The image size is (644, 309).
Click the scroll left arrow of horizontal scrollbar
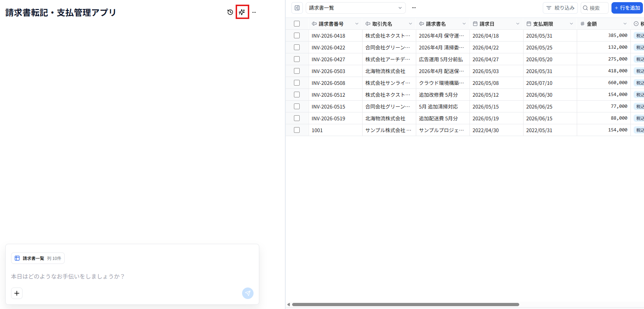[x=289, y=305]
